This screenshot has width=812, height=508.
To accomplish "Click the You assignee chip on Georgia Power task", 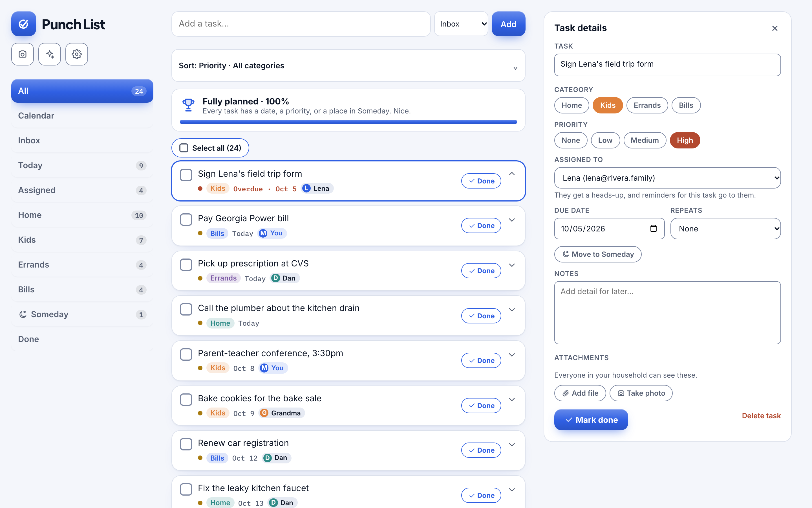I will tap(272, 233).
